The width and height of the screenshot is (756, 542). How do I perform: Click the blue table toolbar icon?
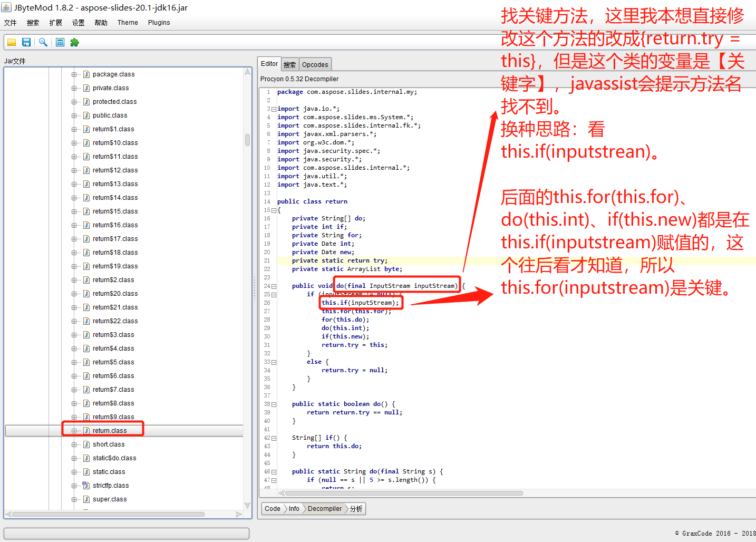[60, 42]
